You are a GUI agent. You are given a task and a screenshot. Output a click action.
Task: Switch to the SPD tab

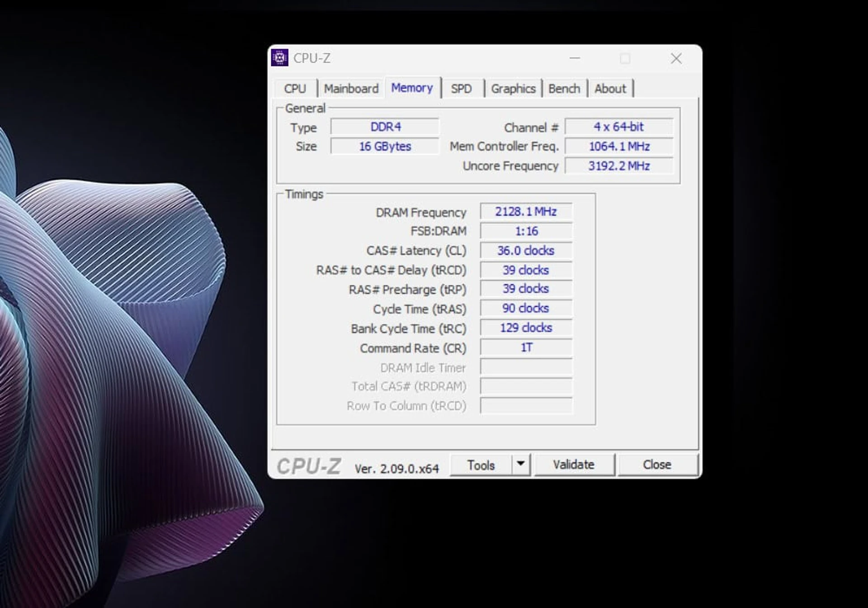461,89
